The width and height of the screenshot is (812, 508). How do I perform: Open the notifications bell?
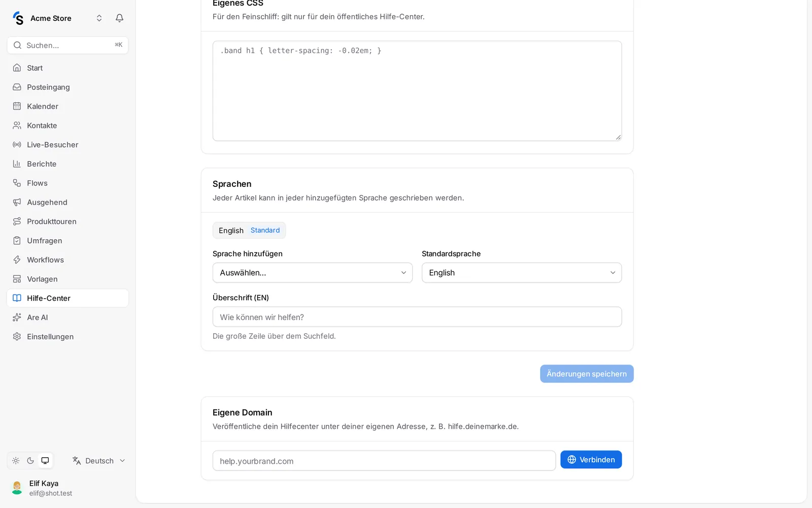click(x=119, y=18)
